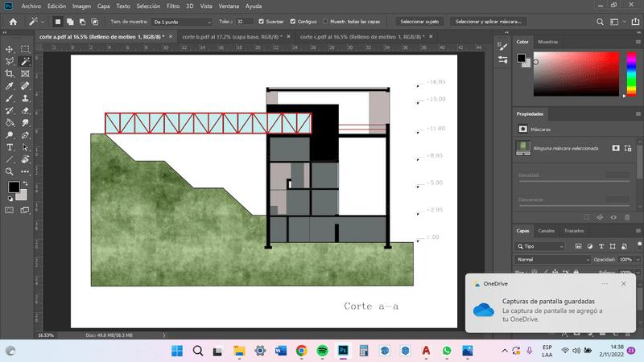Select the Crop tool
644x362 pixels.
pos(10,73)
